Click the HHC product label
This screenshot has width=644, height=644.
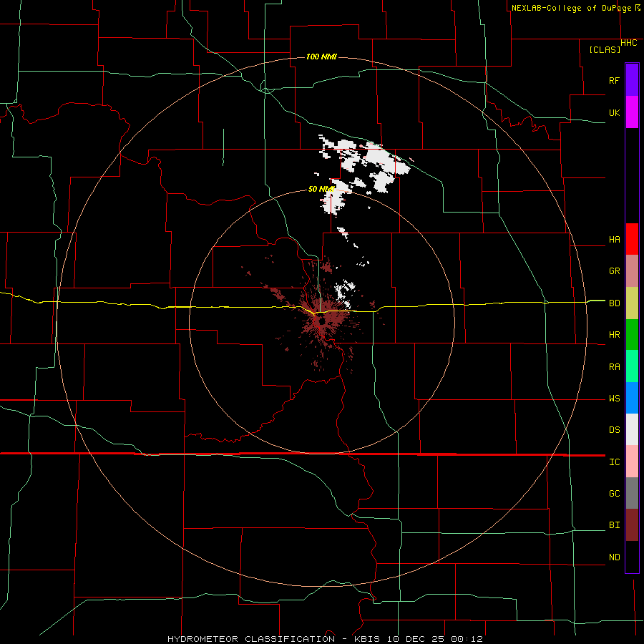pyautogui.click(x=629, y=43)
